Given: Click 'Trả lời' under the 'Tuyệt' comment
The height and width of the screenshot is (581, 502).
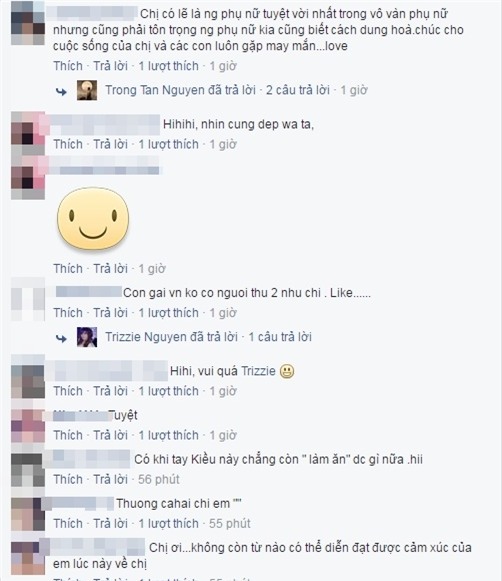Looking at the screenshot, I should [110, 435].
